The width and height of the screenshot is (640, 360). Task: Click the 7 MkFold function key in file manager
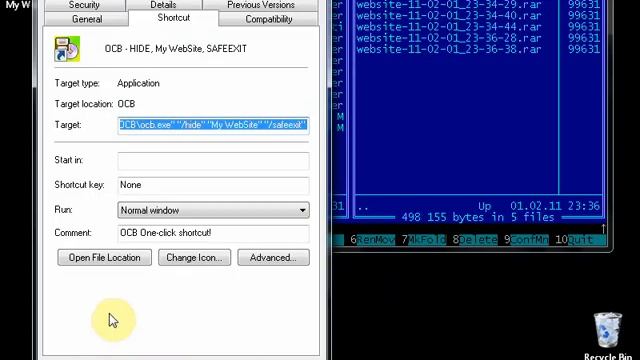(x=424, y=240)
